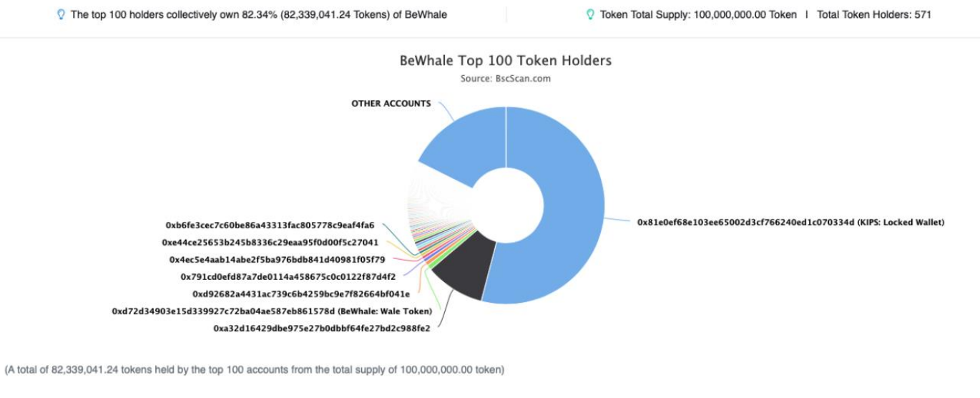Image resolution: width=980 pixels, height=398 pixels.
Task: Click address label 0xd92682a4431ac739c6b4259bc9e7f82664bf041e
Action: coord(301,293)
